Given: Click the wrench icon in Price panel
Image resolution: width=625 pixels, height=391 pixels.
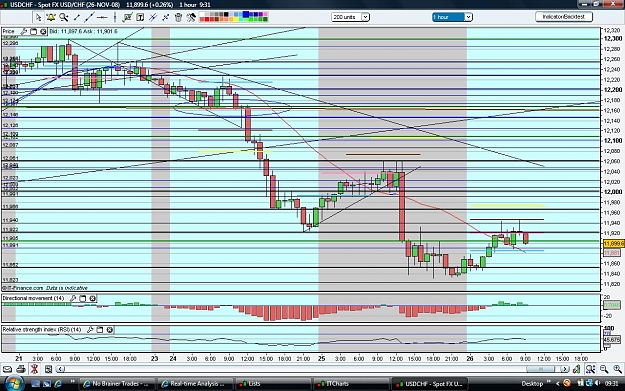Looking at the screenshot, I should click(24, 31).
